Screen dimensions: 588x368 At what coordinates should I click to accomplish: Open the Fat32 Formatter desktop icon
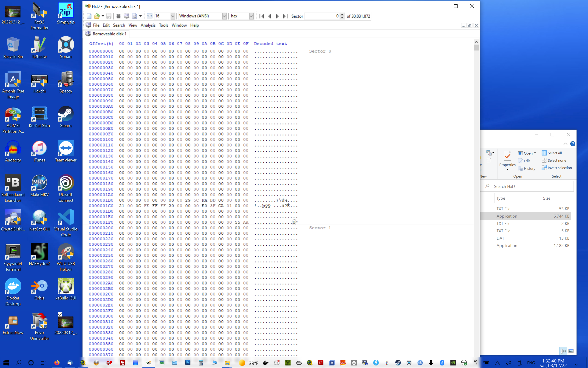[x=39, y=16]
